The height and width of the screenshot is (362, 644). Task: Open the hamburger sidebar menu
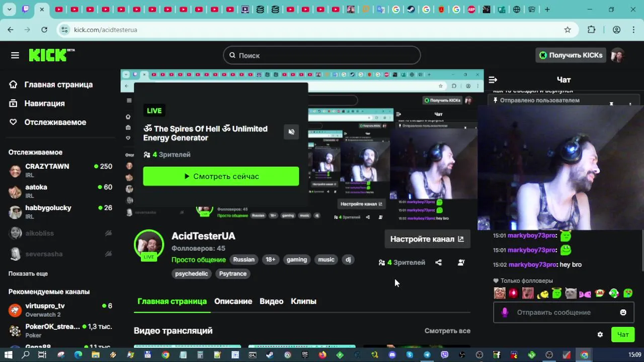[15, 55]
